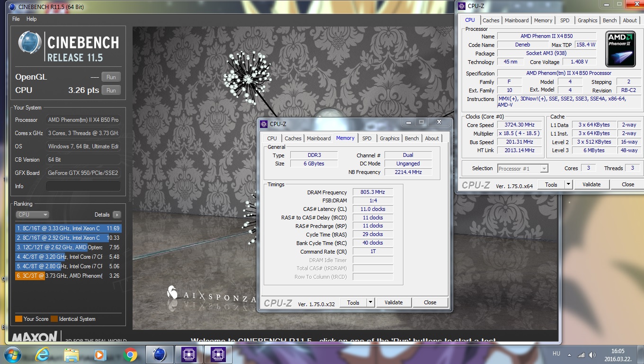Click Cinebench title bar app icon

(12, 7)
